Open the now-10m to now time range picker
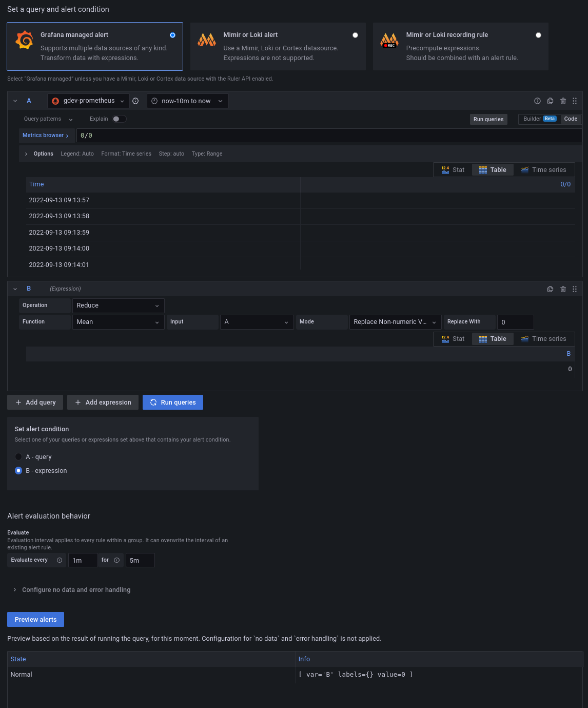588x708 pixels. tap(187, 101)
